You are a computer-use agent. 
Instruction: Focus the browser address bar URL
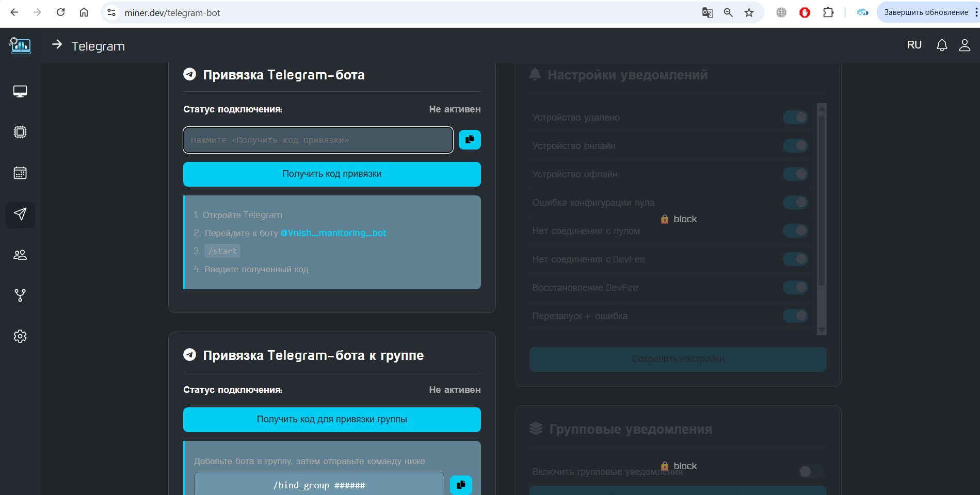pos(172,13)
